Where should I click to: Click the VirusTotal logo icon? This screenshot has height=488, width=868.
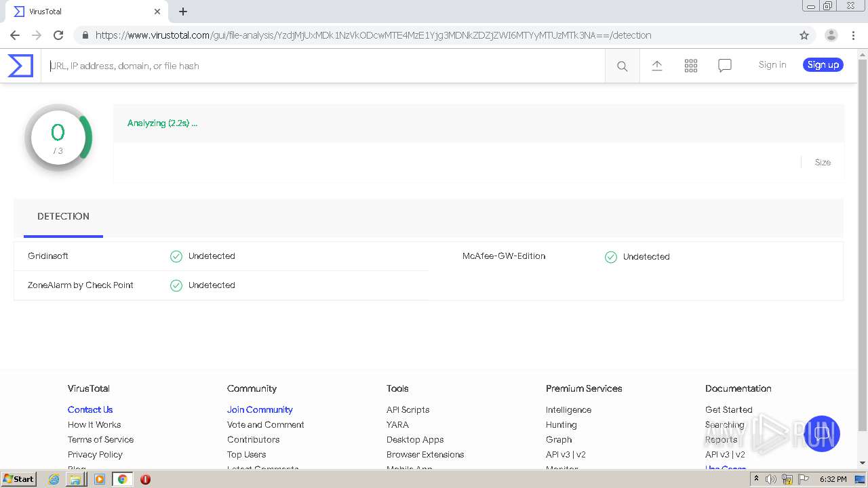20,66
